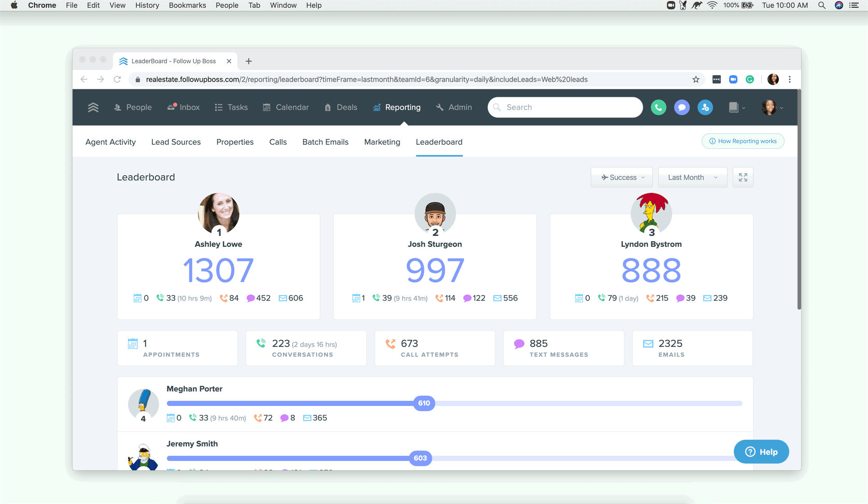Open the Calendar section
868x504 pixels.
(x=286, y=107)
